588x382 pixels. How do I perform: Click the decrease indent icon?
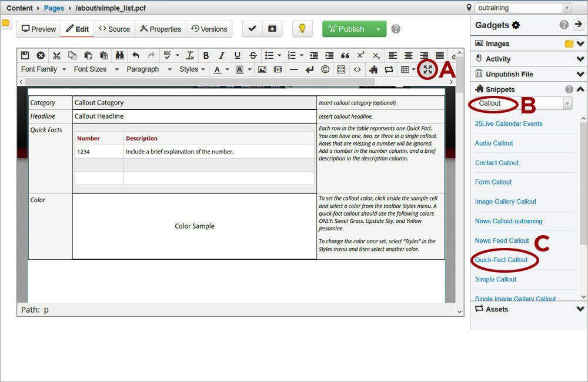314,55
